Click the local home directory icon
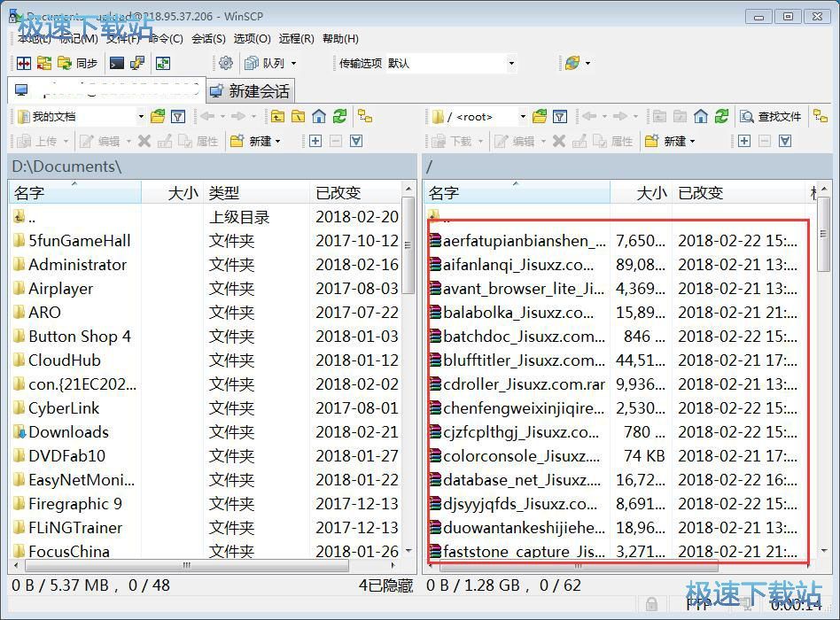Screen dimensions: 840x620 coord(319,116)
